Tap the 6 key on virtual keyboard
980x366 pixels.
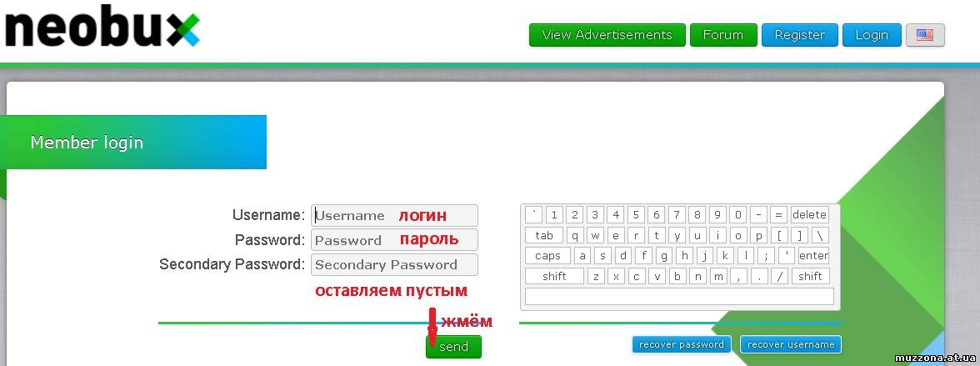pyautogui.click(x=657, y=215)
